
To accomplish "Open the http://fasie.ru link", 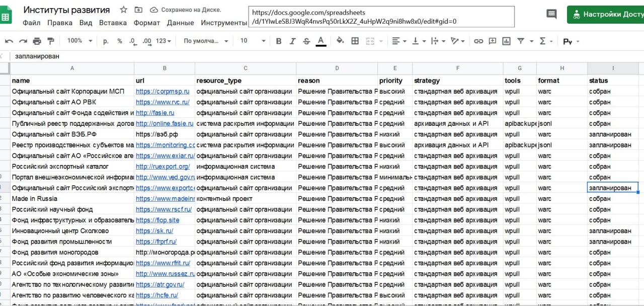I will coord(155,113).
